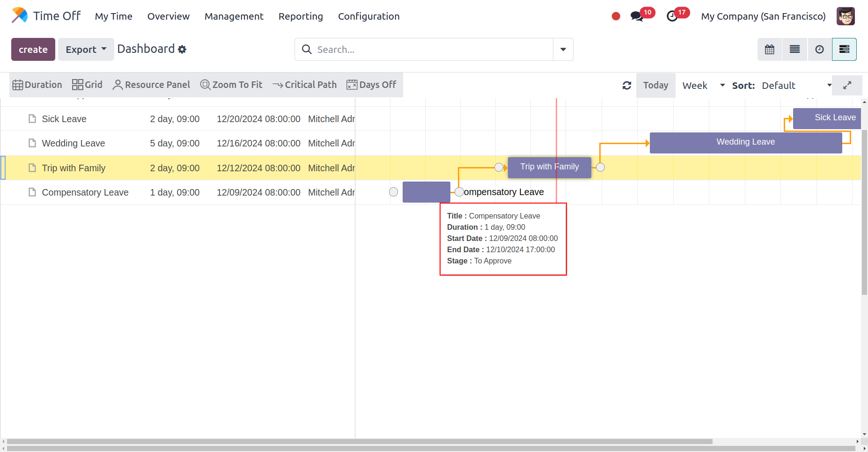Select the Gantt view icon
The image size is (868, 452).
pyautogui.click(x=844, y=50)
